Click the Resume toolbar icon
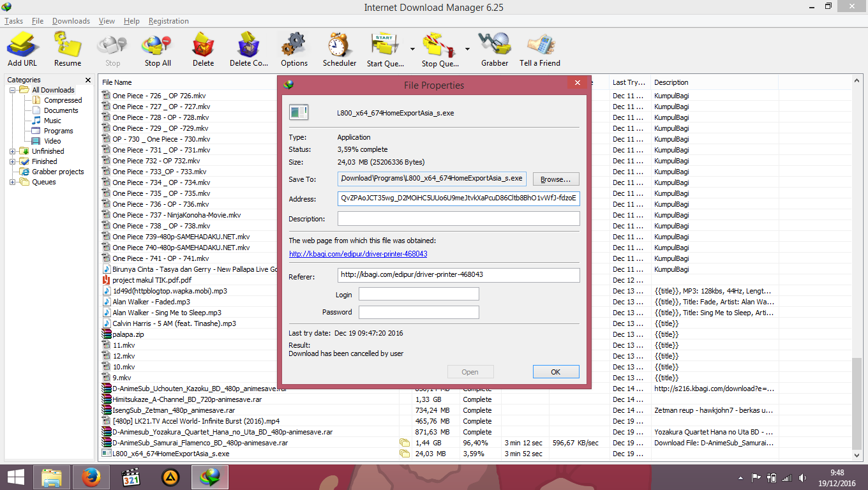This screenshot has width=868, height=490. pyautogui.click(x=67, y=45)
